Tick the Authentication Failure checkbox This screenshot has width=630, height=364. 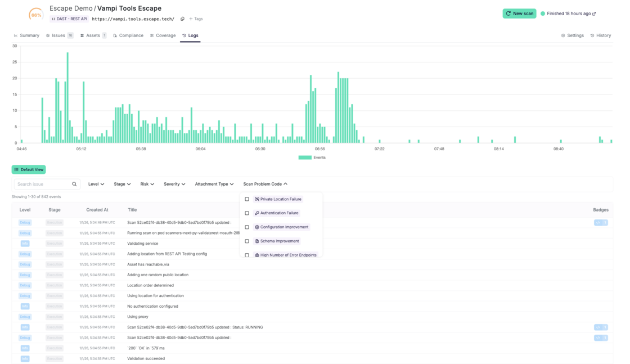coord(247,213)
